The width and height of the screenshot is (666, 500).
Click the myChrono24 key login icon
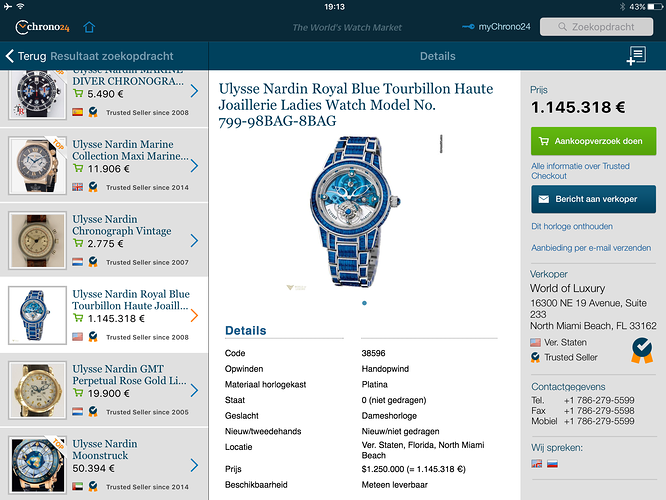(x=468, y=27)
